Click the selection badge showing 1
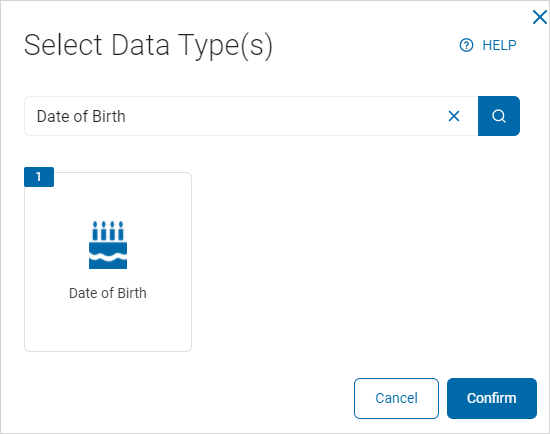550x434 pixels. tap(39, 177)
